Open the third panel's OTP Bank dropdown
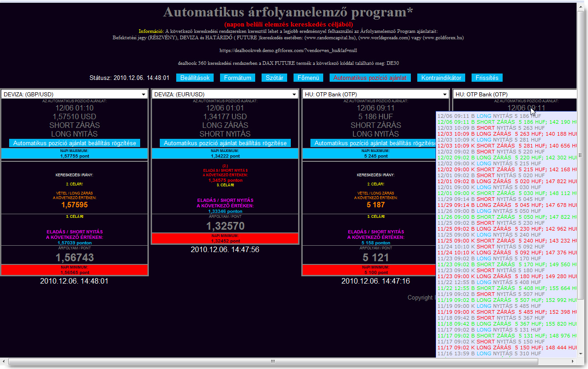 click(376, 94)
